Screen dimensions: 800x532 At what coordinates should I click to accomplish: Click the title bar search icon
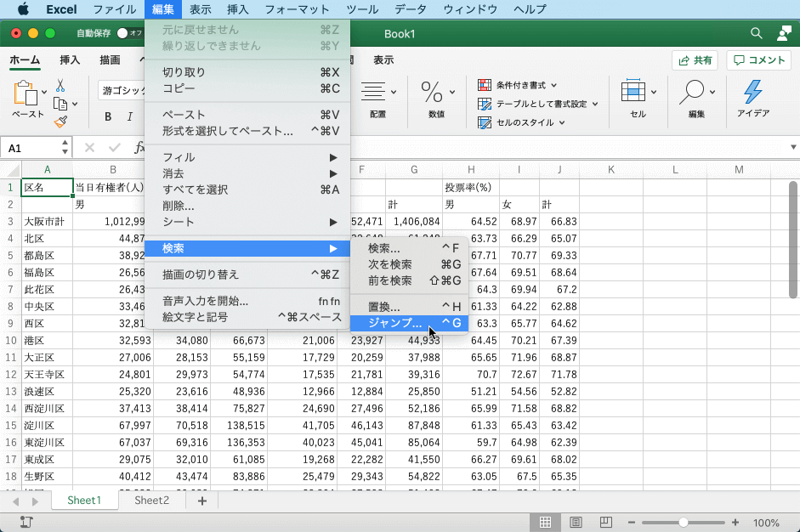[756, 34]
